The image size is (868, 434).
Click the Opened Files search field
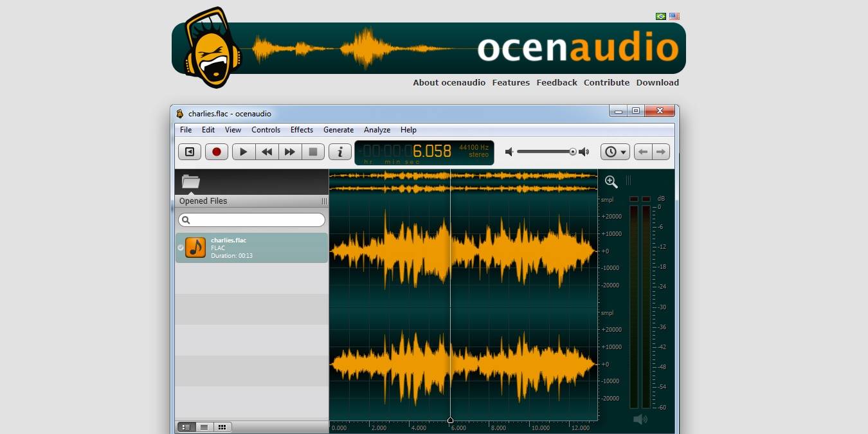251,220
